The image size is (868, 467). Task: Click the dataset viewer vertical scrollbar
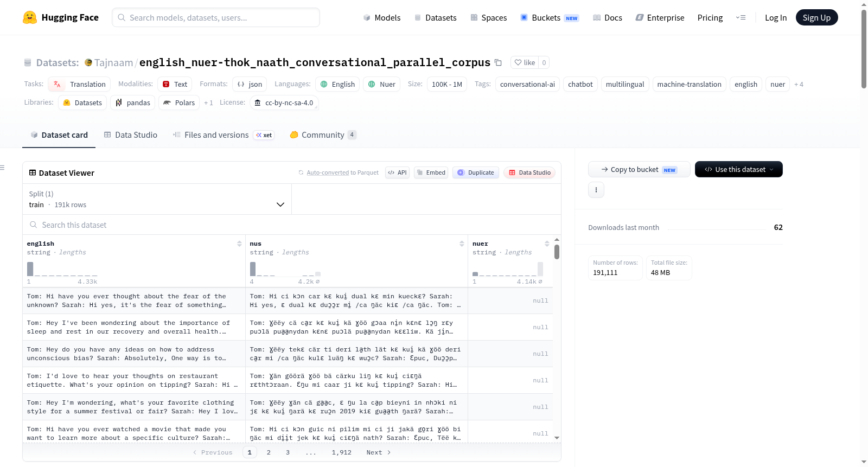pos(557,252)
